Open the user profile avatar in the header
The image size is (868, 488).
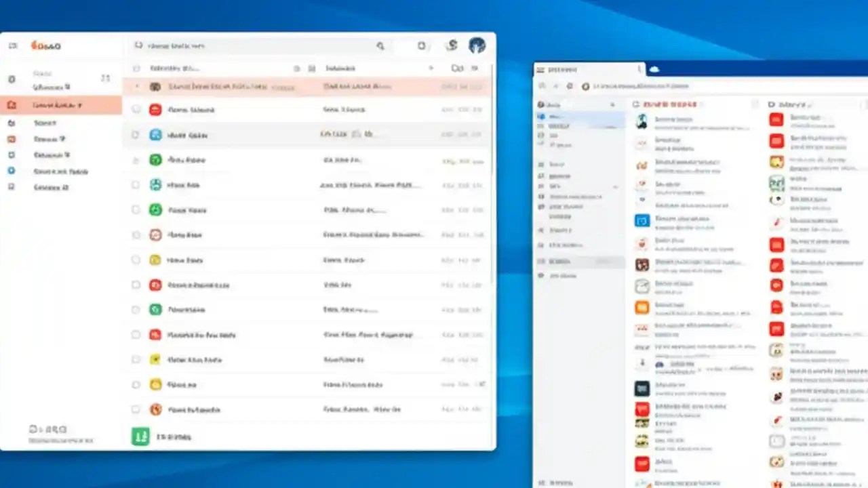[x=477, y=45]
